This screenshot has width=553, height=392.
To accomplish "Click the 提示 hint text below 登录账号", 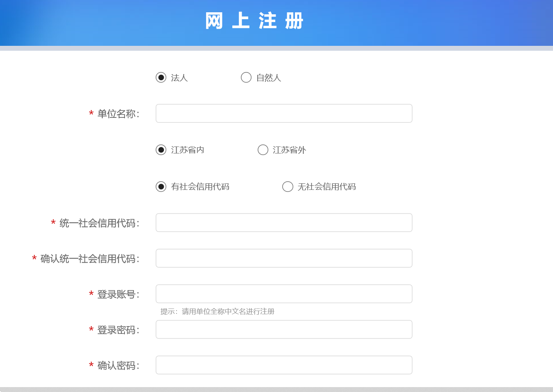I will tap(217, 311).
